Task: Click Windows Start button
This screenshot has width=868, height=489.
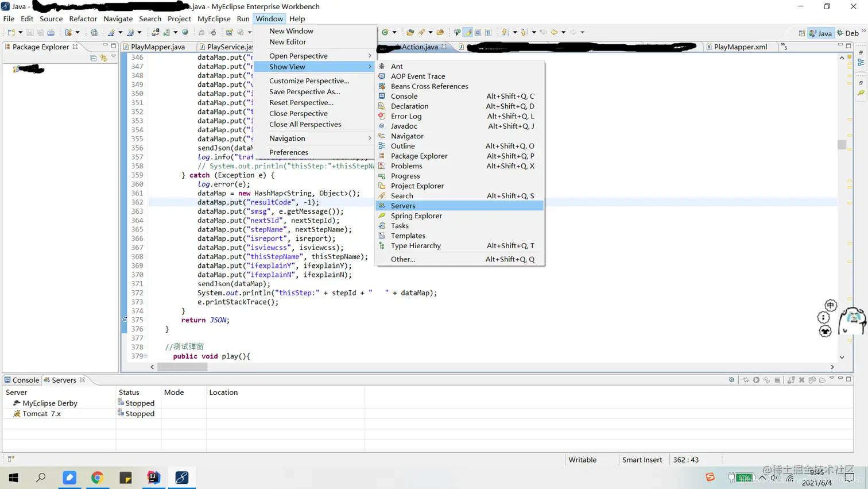Action: [x=13, y=478]
